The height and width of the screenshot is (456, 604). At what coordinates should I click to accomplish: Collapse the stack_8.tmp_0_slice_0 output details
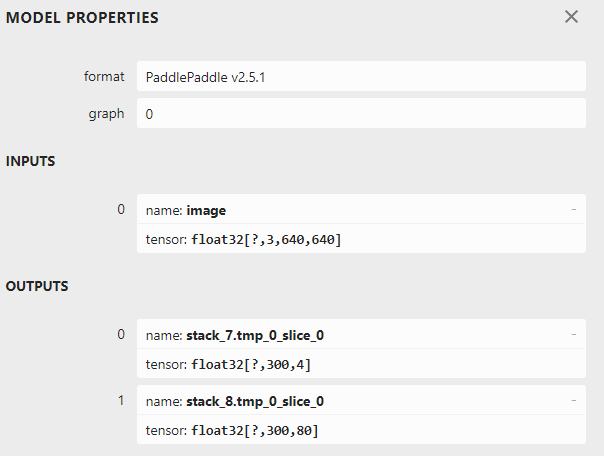(x=574, y=401)
